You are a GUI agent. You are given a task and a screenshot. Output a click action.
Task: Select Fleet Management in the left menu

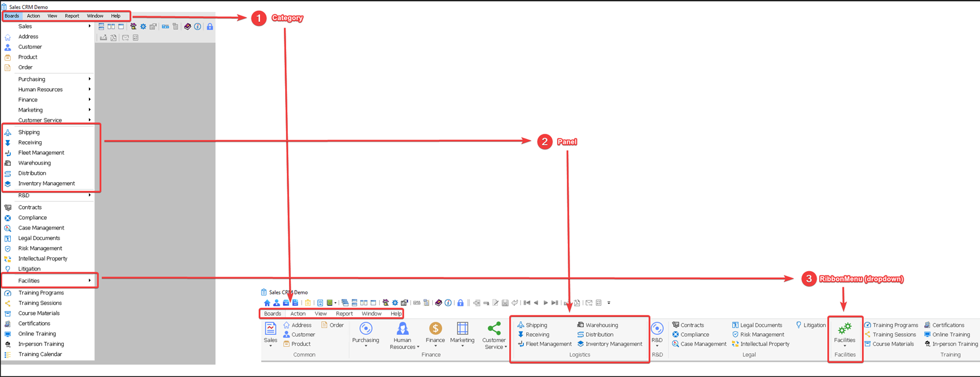point(41,153)
